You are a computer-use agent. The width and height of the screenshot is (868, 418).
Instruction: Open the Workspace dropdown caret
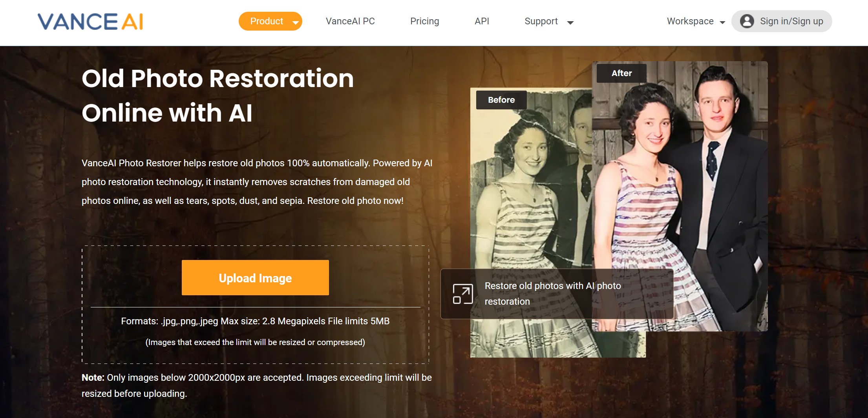point(722,23)
